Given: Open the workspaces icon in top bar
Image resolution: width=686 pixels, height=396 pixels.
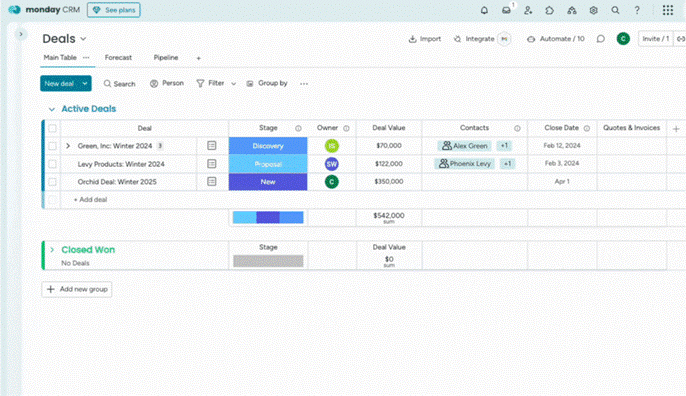Looking at the screenshot, I should (571, 10).
